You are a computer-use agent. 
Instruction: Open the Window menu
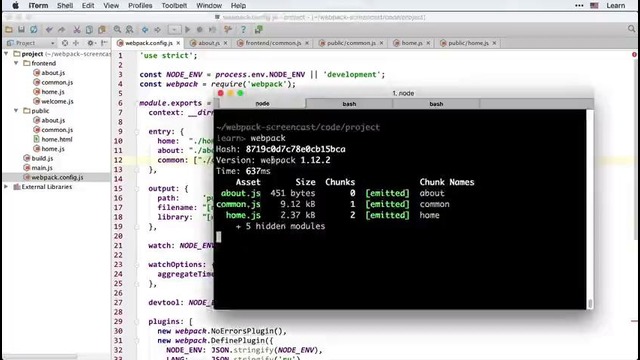click(x=209, y=5)
